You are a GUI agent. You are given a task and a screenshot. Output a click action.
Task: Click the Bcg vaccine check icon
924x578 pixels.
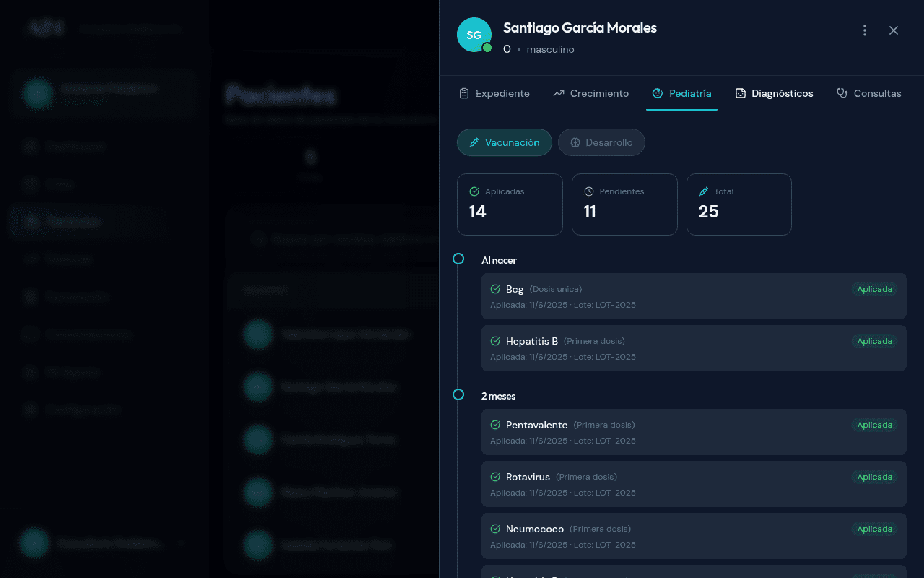tap(495, 289)
